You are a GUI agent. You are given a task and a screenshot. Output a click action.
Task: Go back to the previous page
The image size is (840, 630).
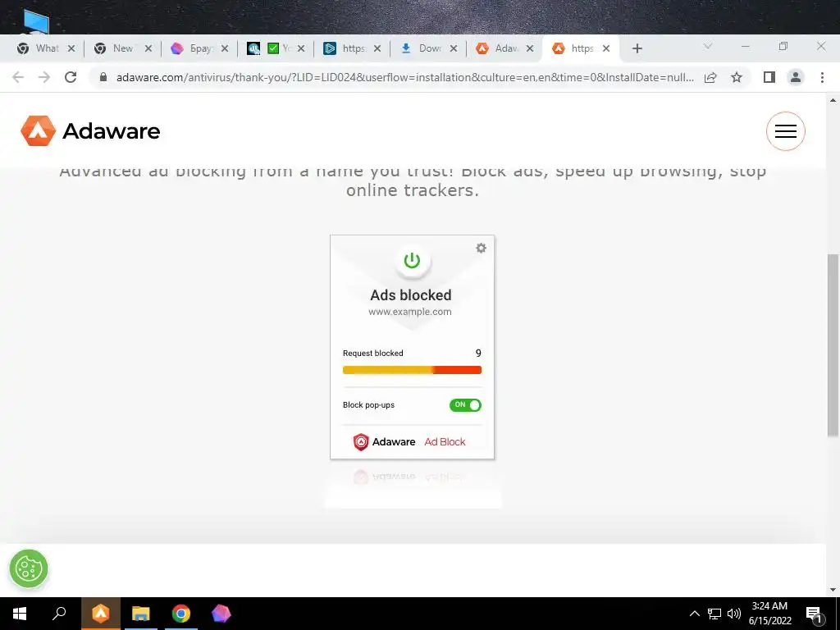[18, 78]
